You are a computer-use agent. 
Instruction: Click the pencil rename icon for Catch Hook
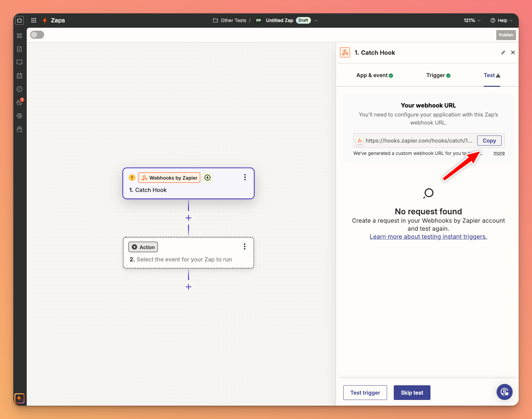point(503,52)
